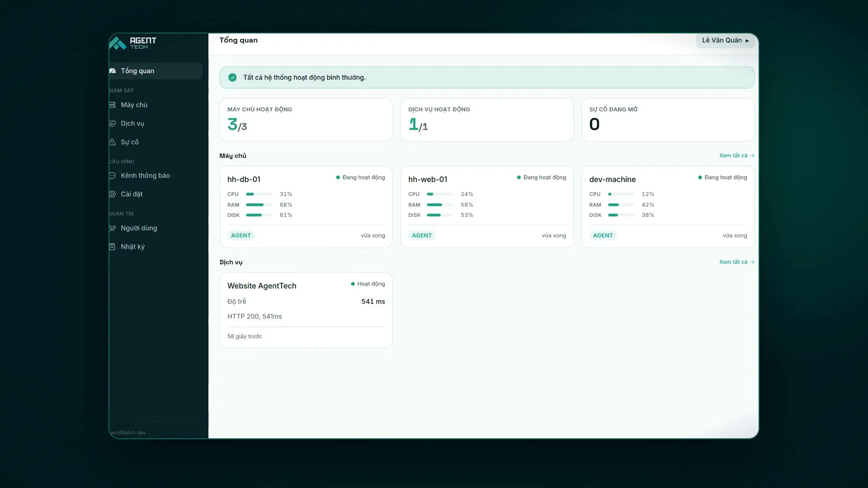Click the Sự cố đang mở stat card

click(x=668, y=120)
